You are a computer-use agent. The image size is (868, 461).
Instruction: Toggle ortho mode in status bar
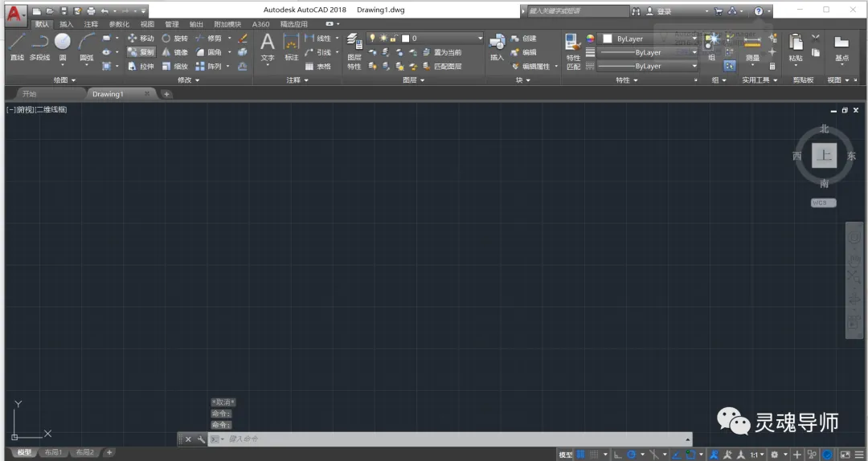coord(618,455)
